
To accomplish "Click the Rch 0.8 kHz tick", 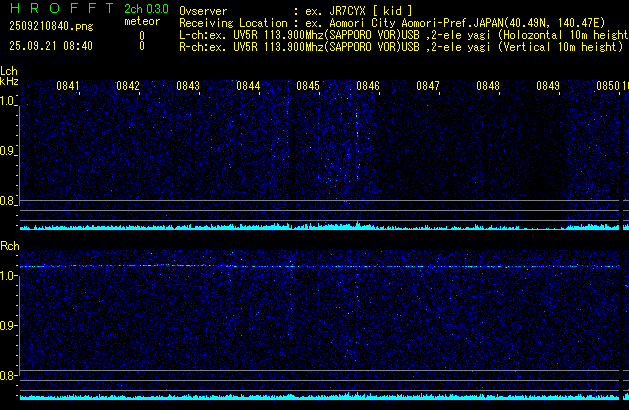I will (9, 376).
